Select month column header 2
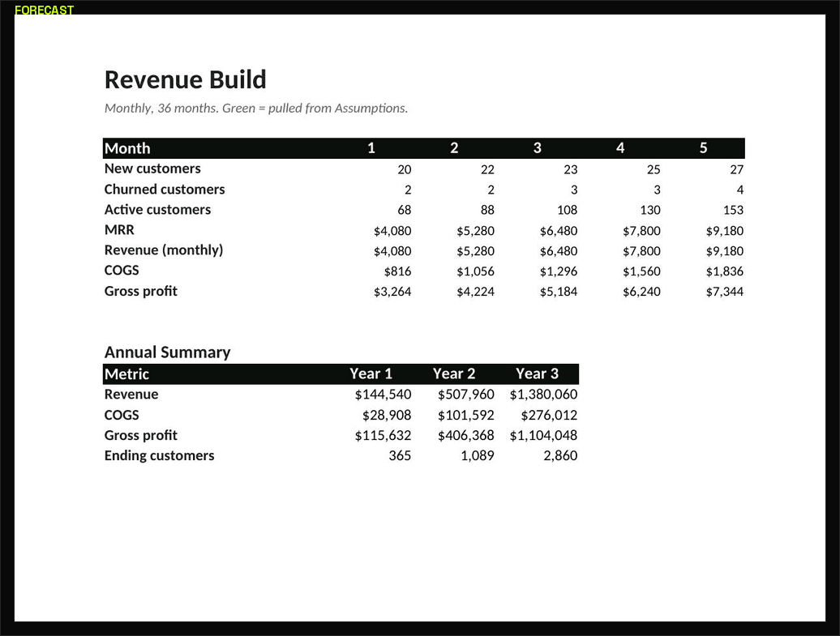 point(454,148)
